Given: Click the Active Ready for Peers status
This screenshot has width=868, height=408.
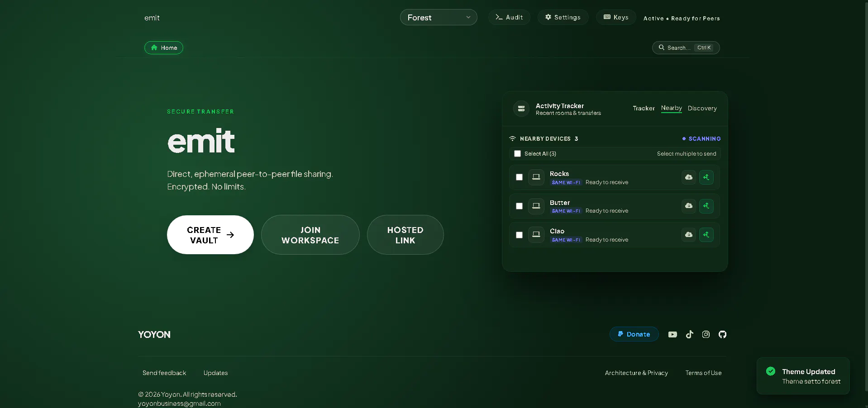Looking at the screenshot, I should (682, 19).
